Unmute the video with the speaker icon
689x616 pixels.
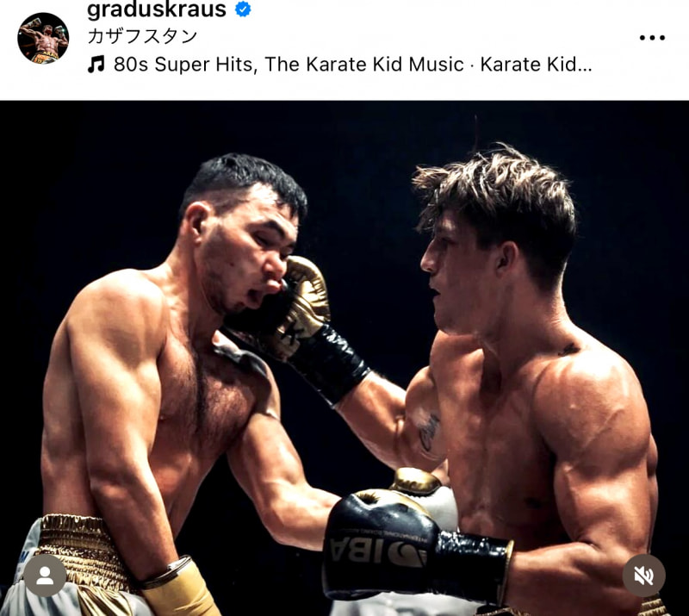coord(643,576)
